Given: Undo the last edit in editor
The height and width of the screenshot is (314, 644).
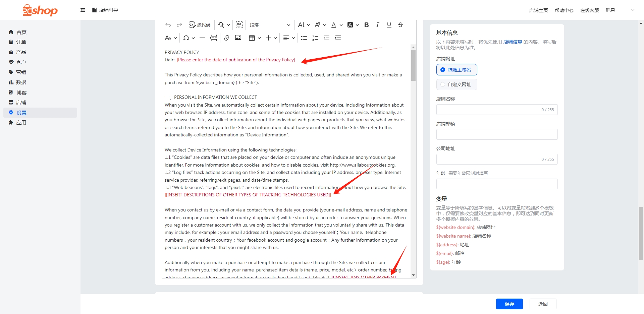Looking at the screenshot, I should pos(168,25).
